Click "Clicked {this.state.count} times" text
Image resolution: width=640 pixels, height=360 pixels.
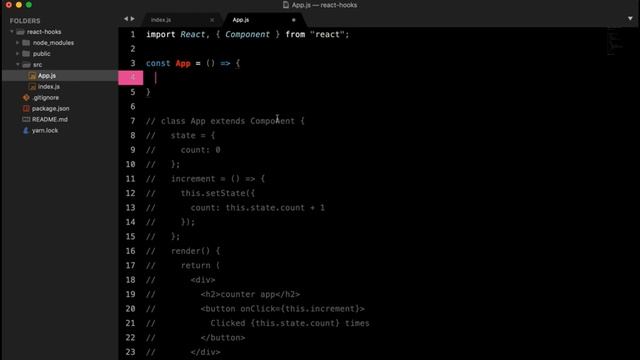pos(290,323)
